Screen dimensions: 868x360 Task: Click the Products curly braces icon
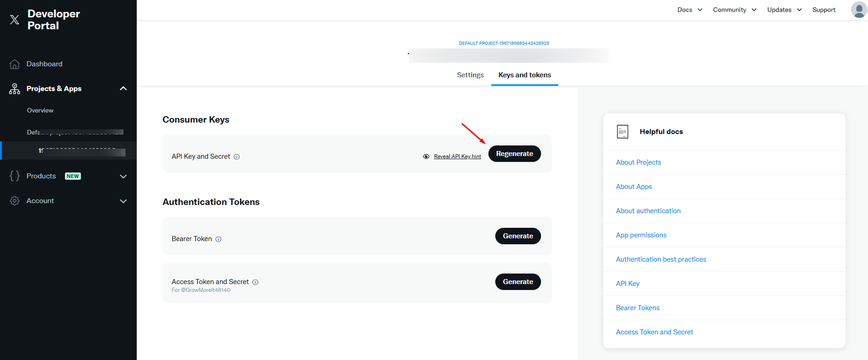pyautogui.click(x=15, y=176)
